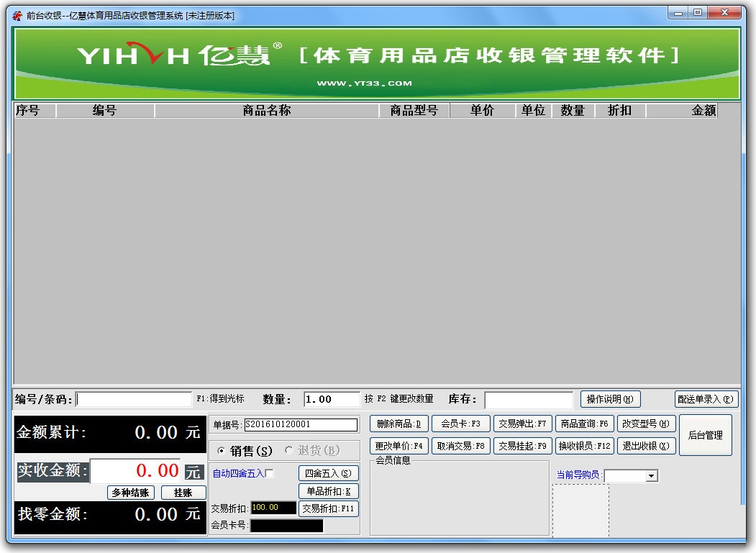Open the 操作说明 operation instructions

(610, 399)
